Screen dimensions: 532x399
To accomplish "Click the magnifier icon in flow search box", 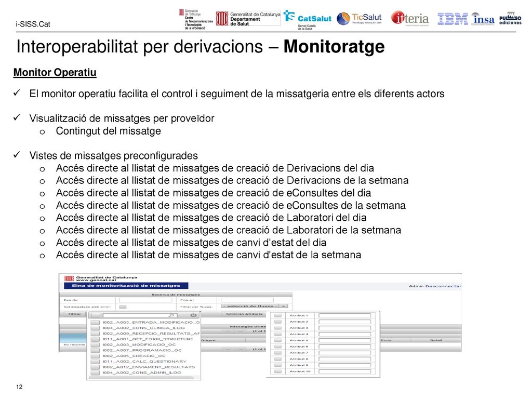I will (171, 315).
